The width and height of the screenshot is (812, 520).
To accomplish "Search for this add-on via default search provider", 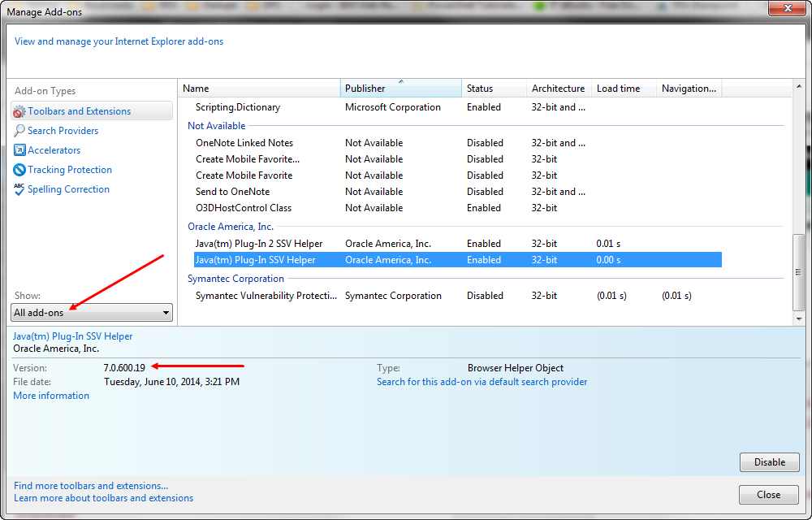I will point(482,382).
